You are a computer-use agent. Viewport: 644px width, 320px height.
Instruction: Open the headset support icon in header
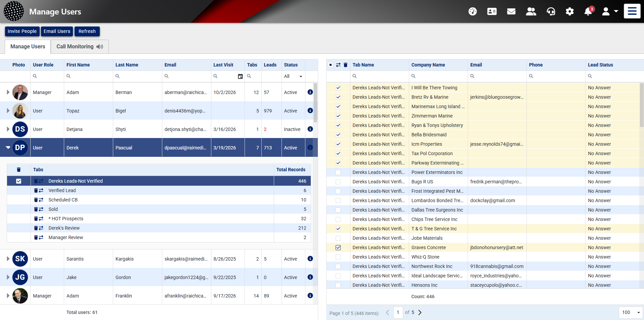coord(551,11)
